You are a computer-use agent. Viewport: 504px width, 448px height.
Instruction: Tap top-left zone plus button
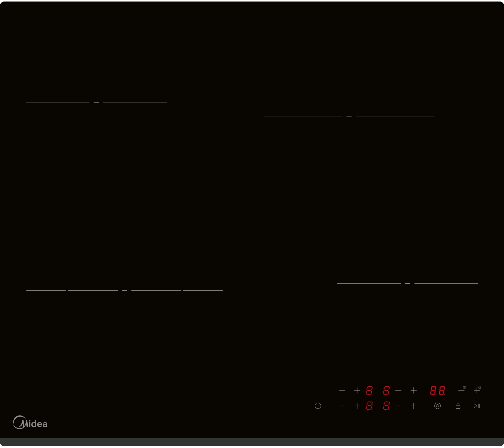click(x=357, y=390)
